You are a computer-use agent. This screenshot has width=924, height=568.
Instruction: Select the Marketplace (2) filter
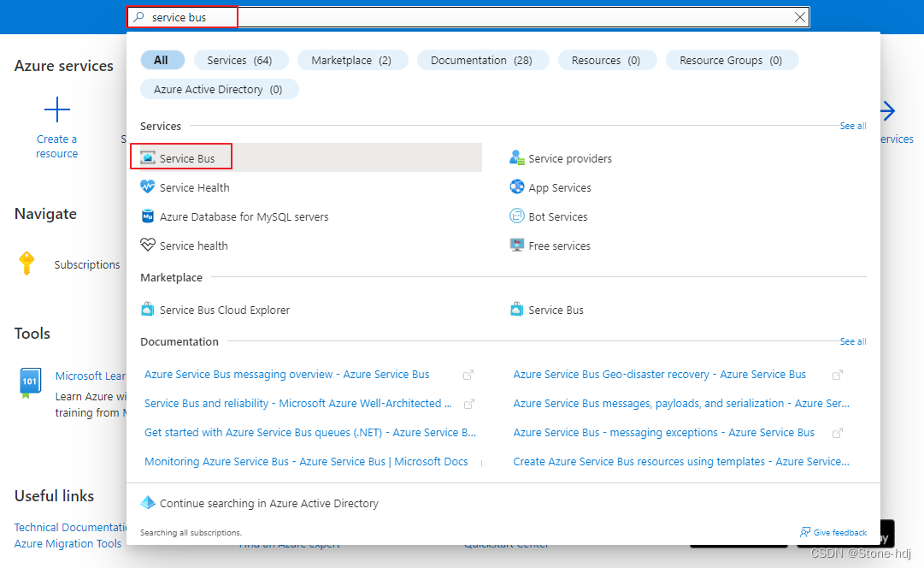click(352, 60)
